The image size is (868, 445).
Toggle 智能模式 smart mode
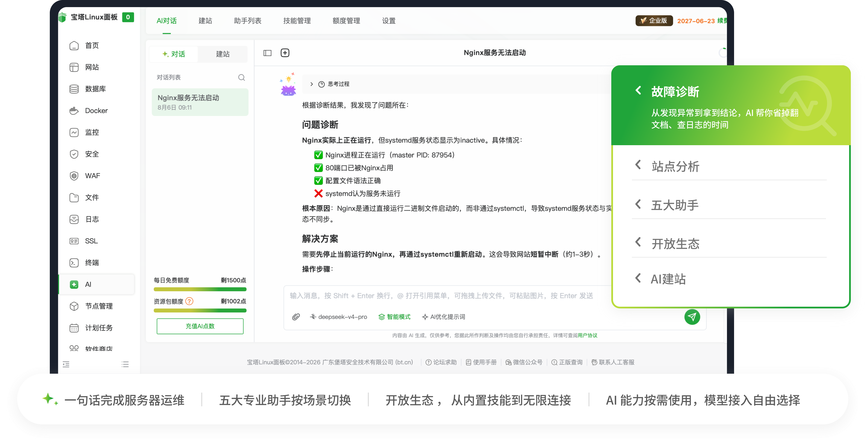[x=394, y=317]
